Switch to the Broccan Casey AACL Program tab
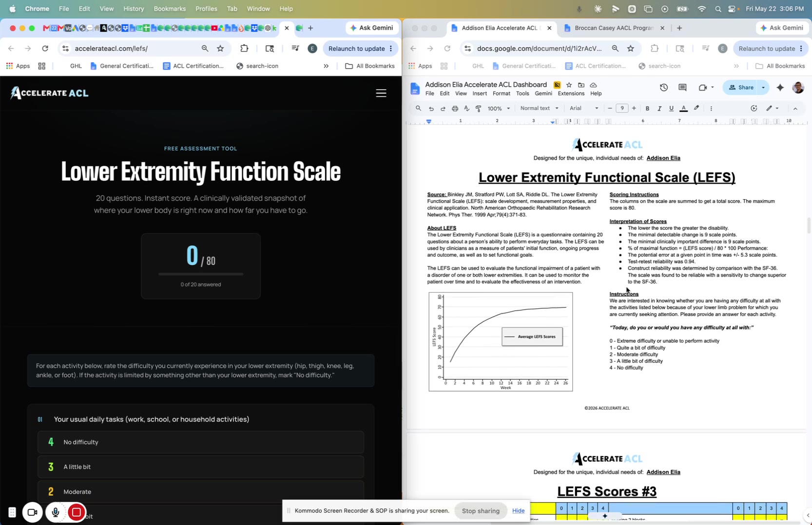This screenshot has height=525, width=812. point(614,28)
